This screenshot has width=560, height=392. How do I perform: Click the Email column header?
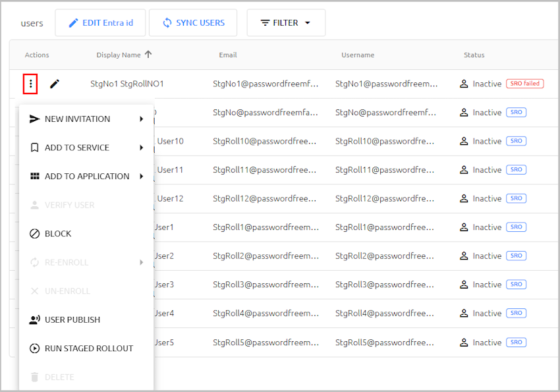(228, 55)
